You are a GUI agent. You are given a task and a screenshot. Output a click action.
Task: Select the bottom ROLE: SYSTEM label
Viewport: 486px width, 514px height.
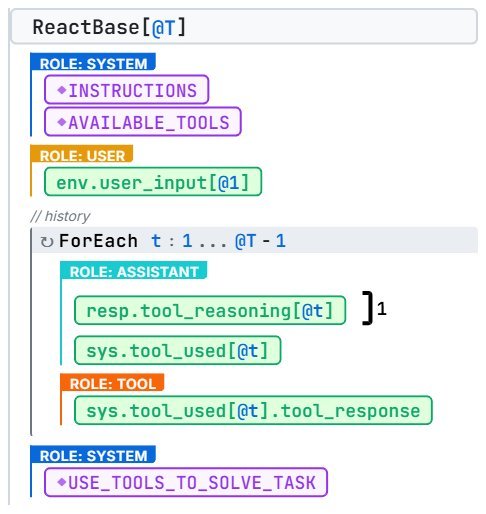coord(93,455)
